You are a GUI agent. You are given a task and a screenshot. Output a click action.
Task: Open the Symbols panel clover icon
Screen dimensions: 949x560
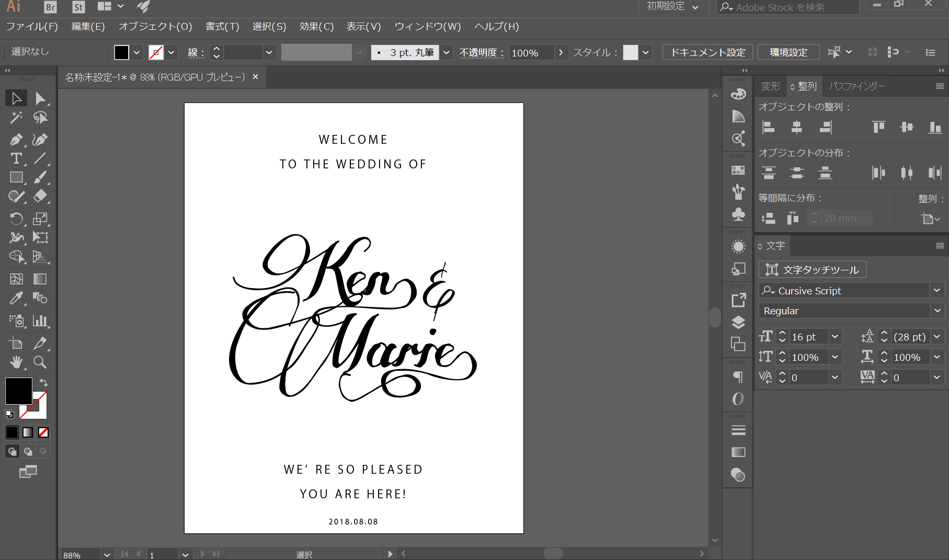click(738, 214)
